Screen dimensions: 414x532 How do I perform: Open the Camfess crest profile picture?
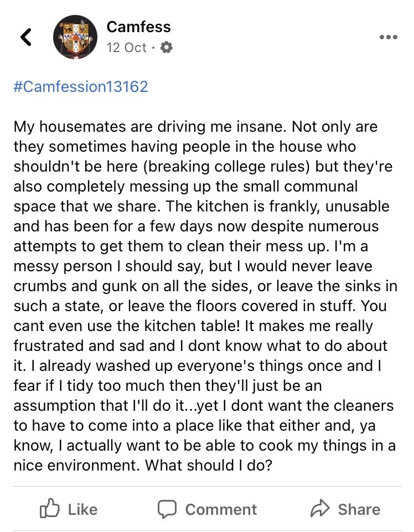75,37
